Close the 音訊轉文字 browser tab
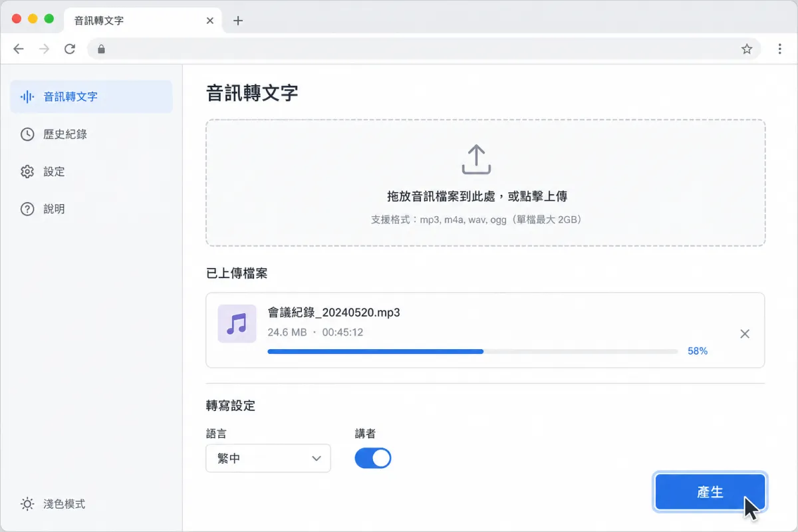Screen dimensions: 798x532 (210, 21)
